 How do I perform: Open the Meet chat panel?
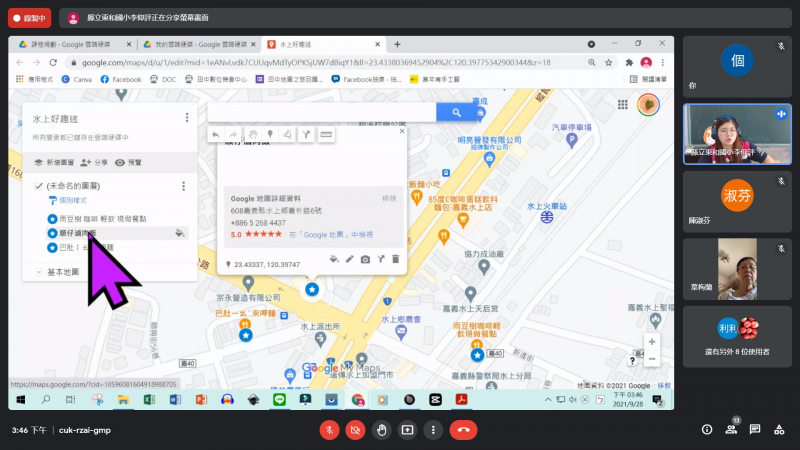click(x=755, y=430)
